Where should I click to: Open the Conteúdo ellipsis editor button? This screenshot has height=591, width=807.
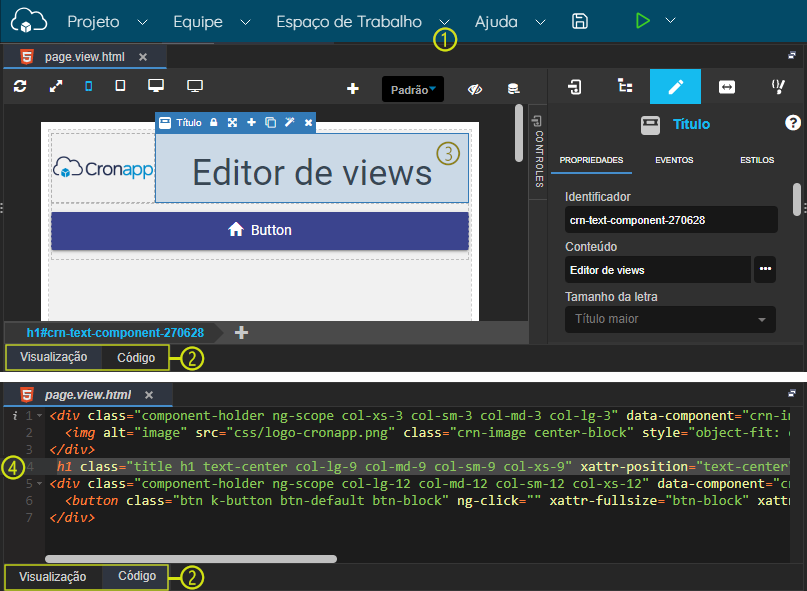(x=765, y=269)
